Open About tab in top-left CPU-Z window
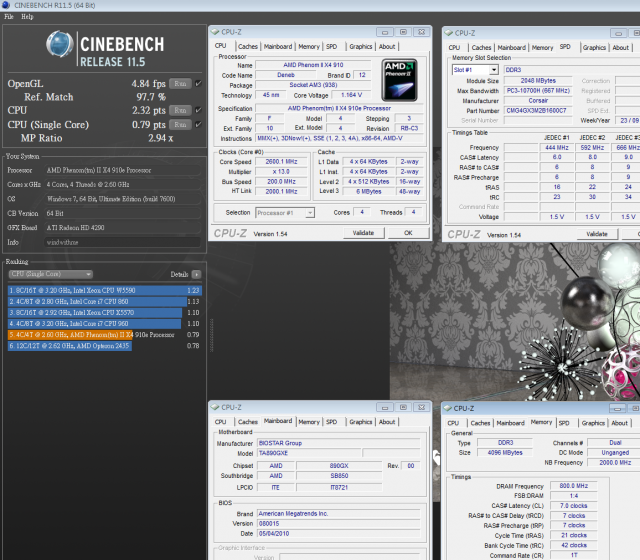The width and height of the screenshot is (640, 560). [x=387, y=47]
